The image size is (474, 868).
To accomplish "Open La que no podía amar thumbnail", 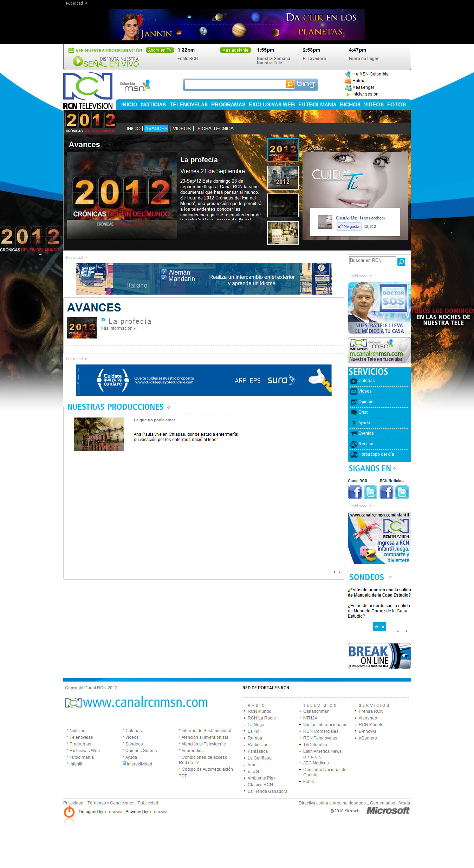I will (x=99, y=434).
